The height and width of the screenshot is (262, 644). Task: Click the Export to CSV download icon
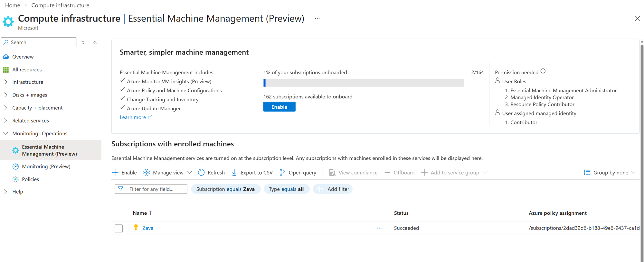[x=234, y=173]
